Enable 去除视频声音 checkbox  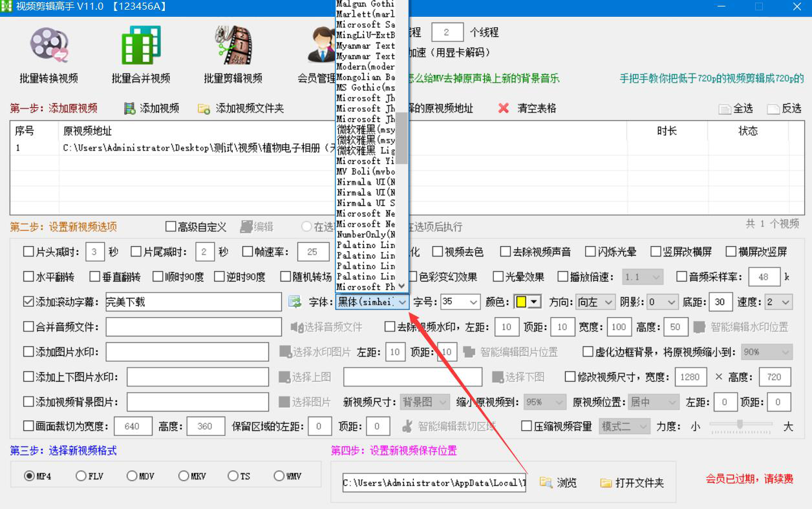[x=505, y=252]
